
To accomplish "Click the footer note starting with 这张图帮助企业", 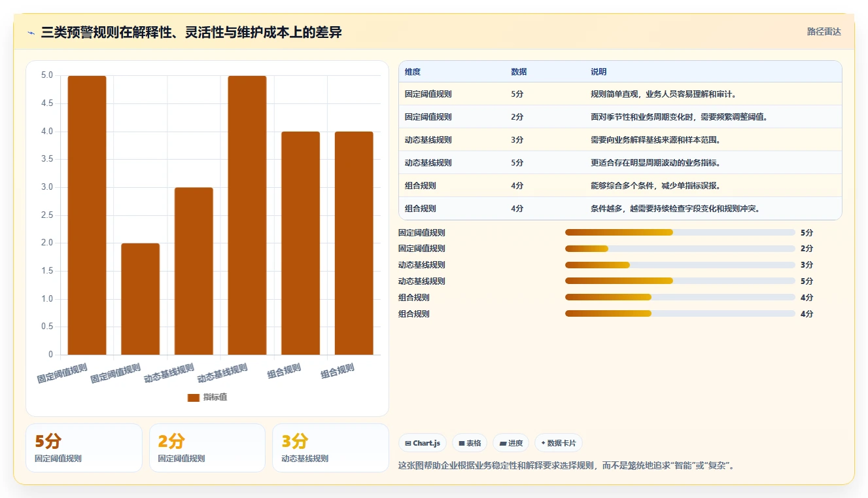I will (x=566, y=466).
